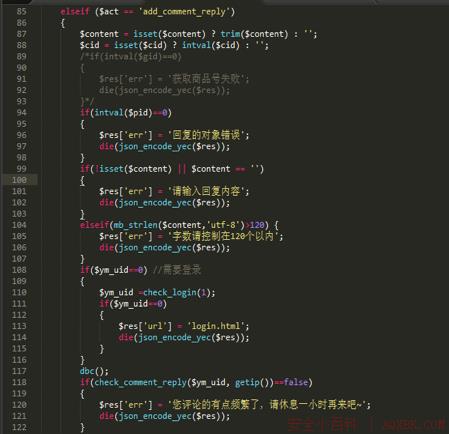Click the '$content' variable starting line 87
The width and height of the screenshot is (449, 434).
click(99, 34)
